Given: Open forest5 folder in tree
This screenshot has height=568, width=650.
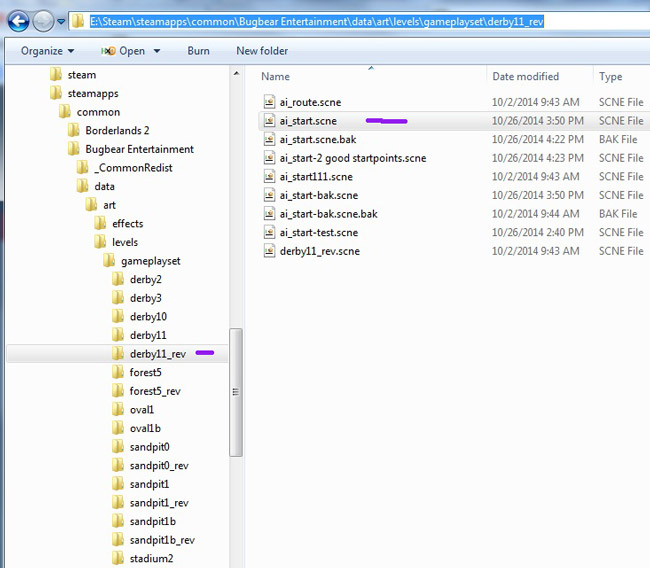Looking at the screenshot, I should (137, 372).
